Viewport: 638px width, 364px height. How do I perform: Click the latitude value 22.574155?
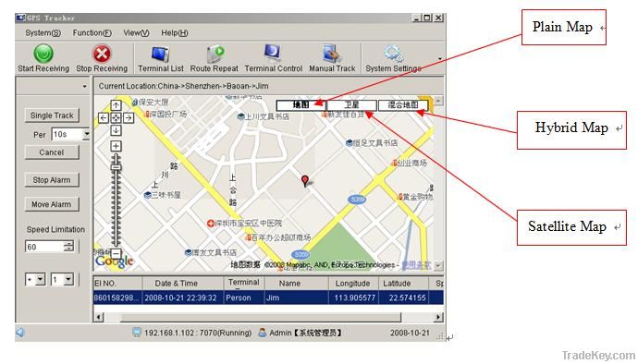click(403, 297)
